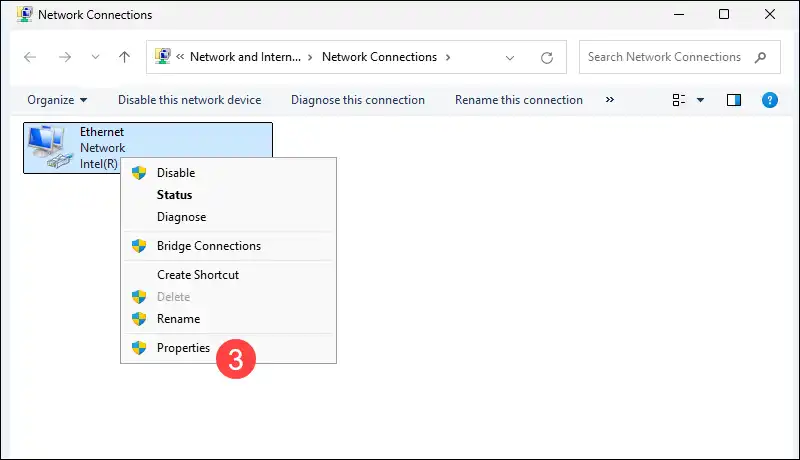Select Status in the context menu

click(174, 195)
